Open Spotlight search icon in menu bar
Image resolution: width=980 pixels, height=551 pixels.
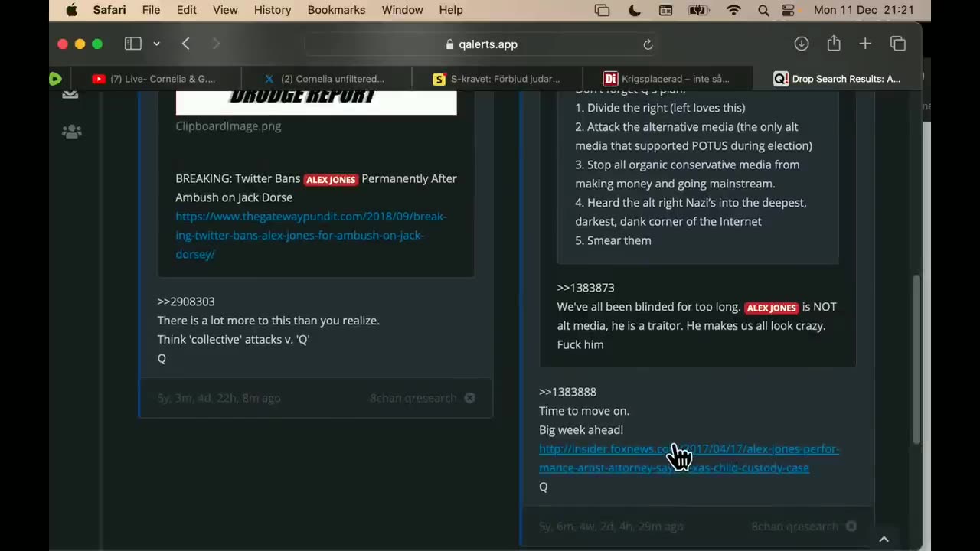[763, 10]
